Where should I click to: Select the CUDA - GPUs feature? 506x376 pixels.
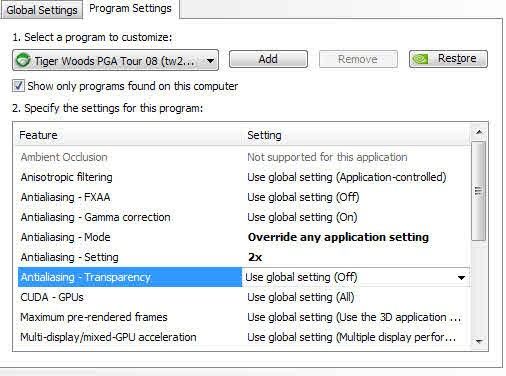click(x=52, y=297)
